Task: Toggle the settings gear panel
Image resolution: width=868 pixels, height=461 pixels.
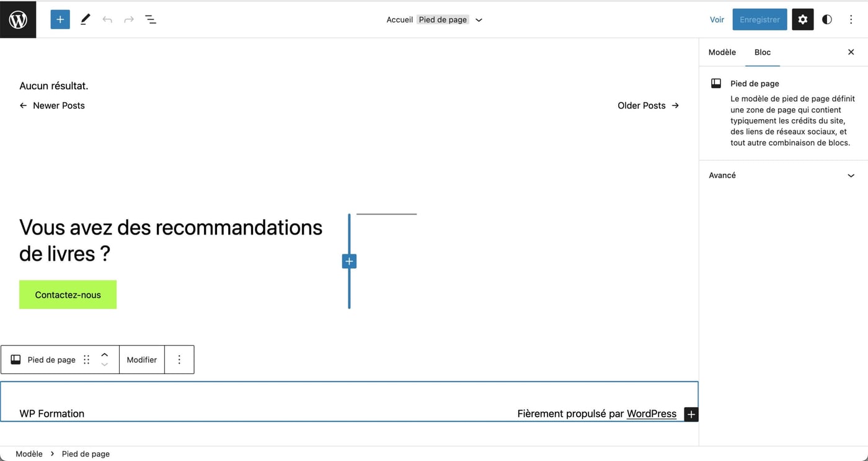Action: pos(802,19)
